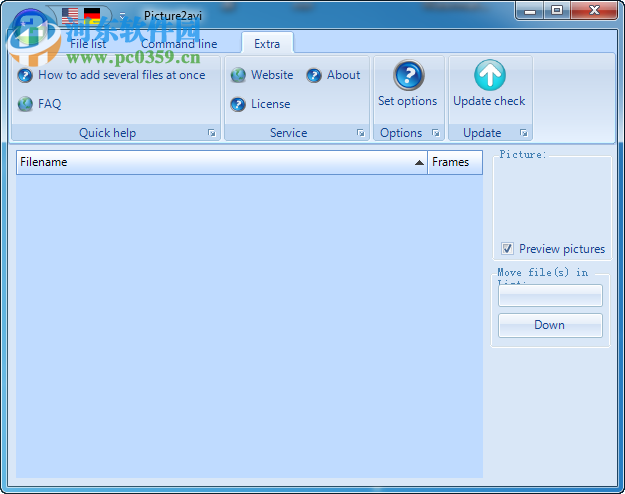Minimize the Picture2avi window
The height and width of the screenshot is (494, 625).
pos(530,11)
